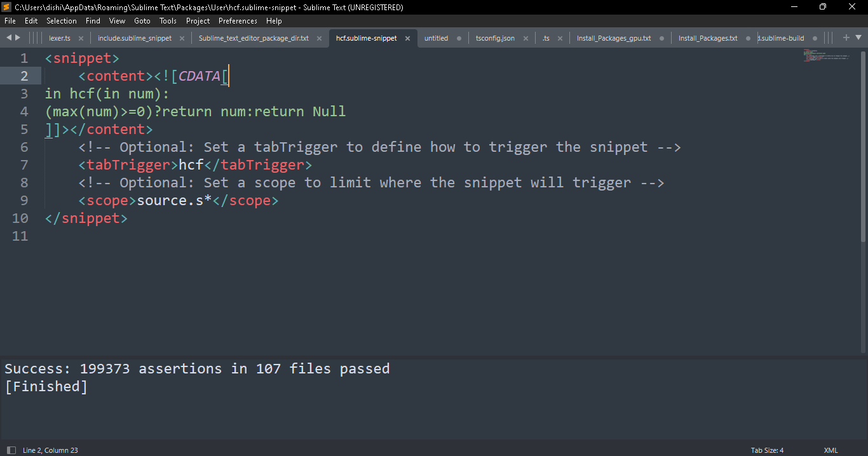Click the closing </snippet> tag on line 10
Screen dimensions: 868x456
(86, 218)
